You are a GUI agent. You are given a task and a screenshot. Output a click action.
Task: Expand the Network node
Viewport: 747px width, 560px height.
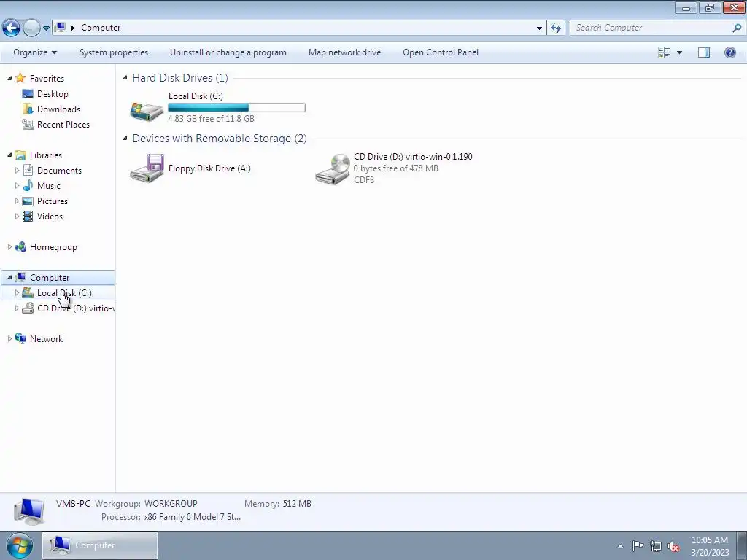click(x=9, y=338)
